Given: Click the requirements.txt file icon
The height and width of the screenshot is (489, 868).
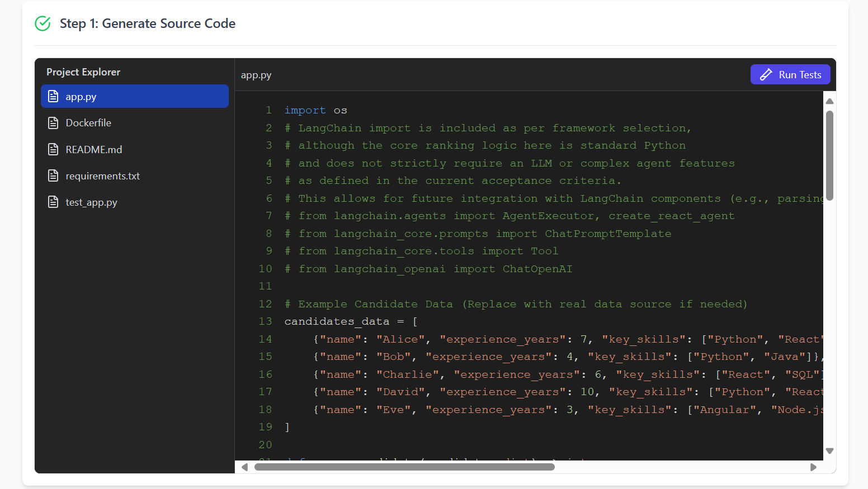Looking at the screenshot, I should tap(53, 176).
